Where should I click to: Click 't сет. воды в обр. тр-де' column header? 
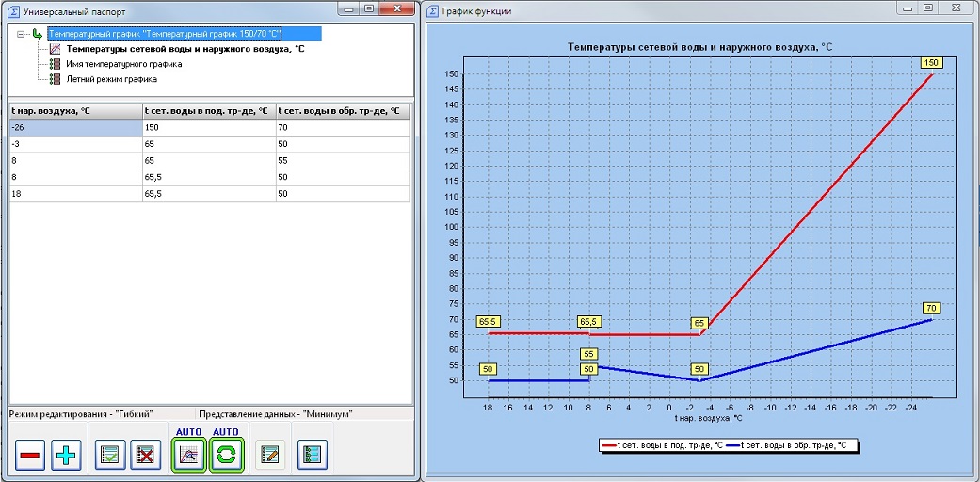pyautogui.click(x=342, y=111)
